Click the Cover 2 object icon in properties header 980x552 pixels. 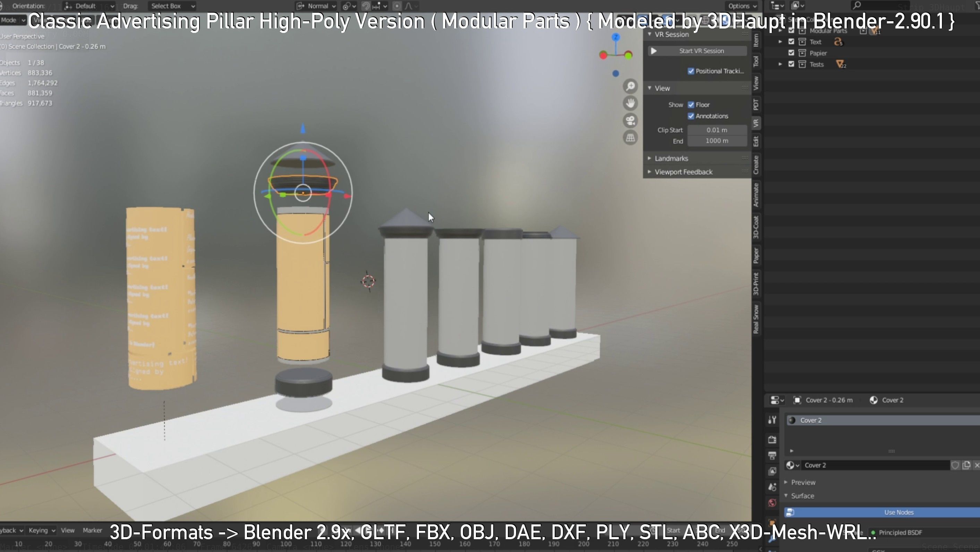pyautogui.click(x=798, y=400)
